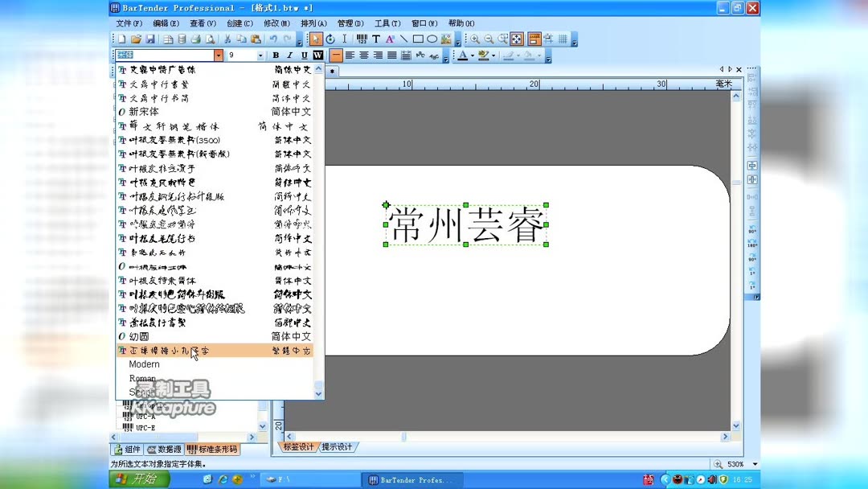The height and width of the screenshot is (489, 868).
Task: Open the font color dropdown arrow
Action: (471, 55)
